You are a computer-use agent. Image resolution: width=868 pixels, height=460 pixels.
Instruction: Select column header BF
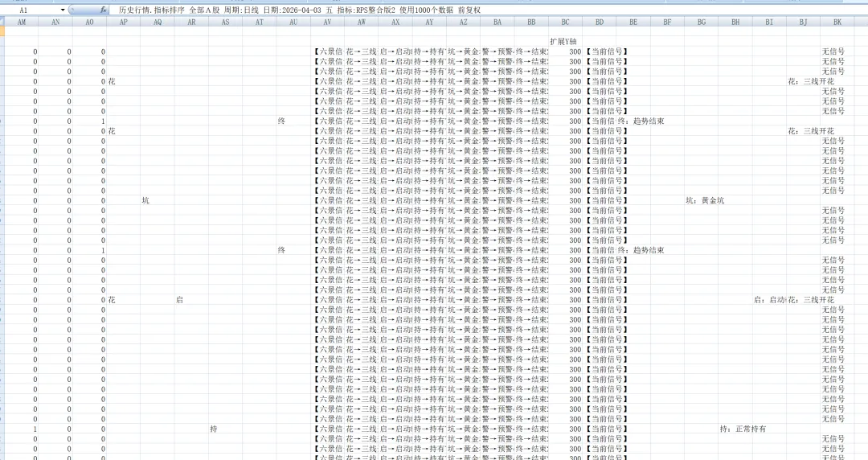[x=668, y=23]
